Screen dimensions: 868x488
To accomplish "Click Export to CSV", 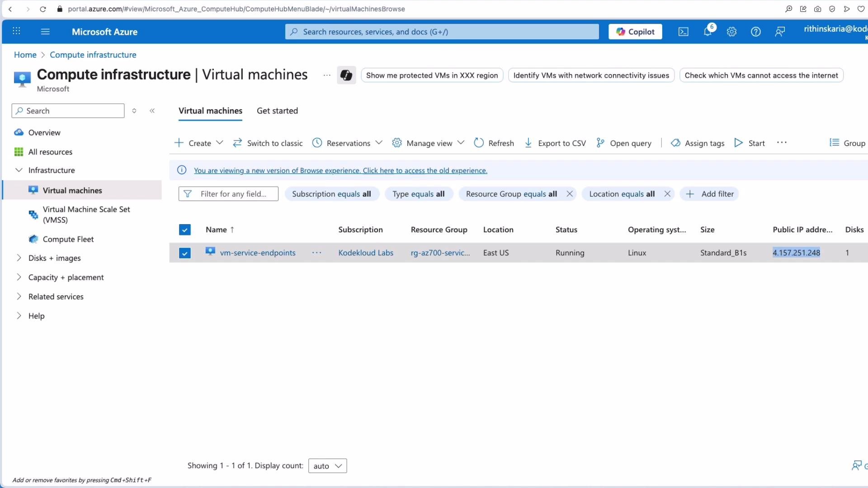I will coord(555,143).
